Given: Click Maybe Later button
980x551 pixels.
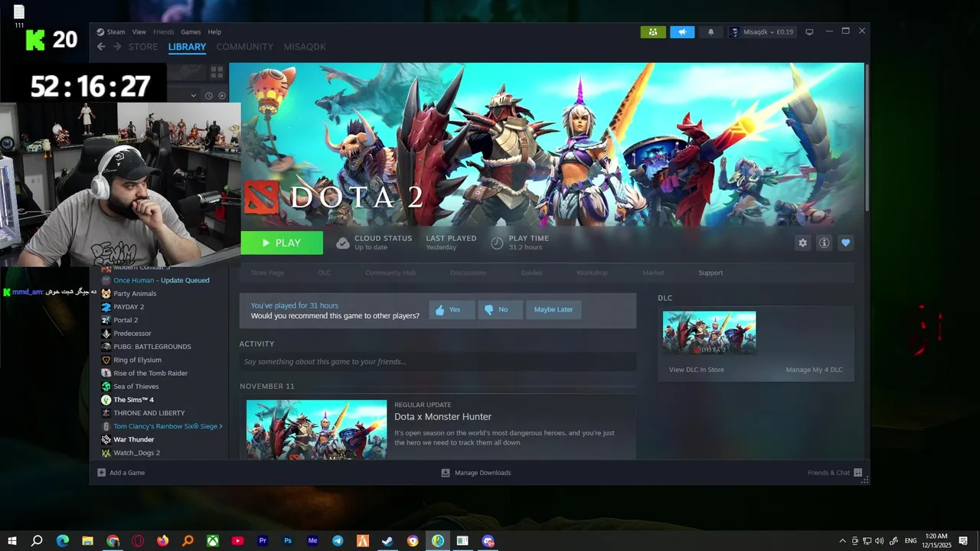Looking at the screenshot, I should pyautogui.click(x=554, y=310).
